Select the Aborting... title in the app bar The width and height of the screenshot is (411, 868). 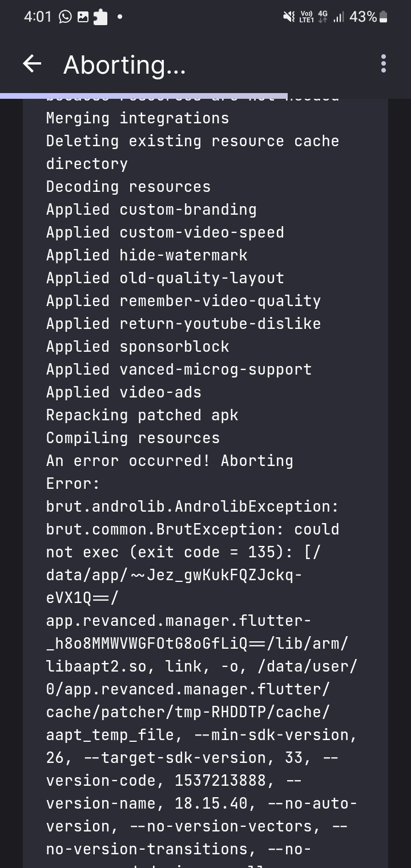(x=124, y=64)
